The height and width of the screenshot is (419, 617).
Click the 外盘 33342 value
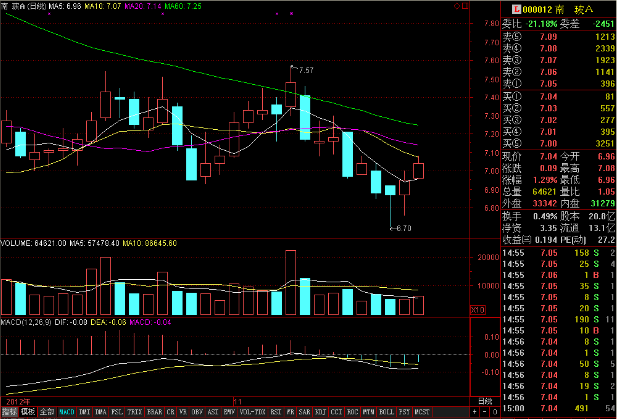tap(544, 203)
